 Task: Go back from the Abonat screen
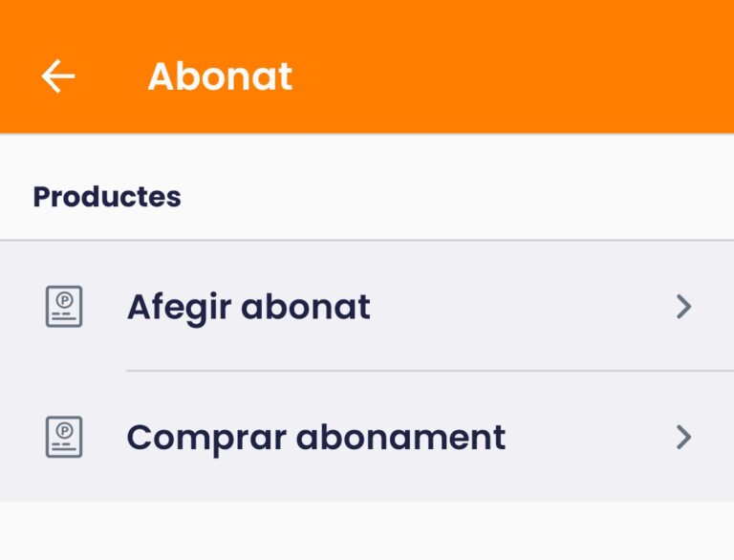tap(58, 76)
